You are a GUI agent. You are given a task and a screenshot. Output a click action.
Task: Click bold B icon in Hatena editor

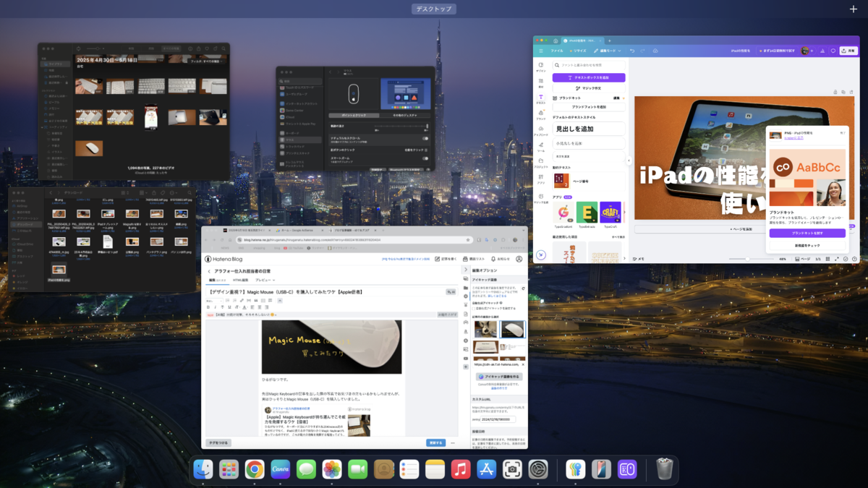(x=208, y=307)
